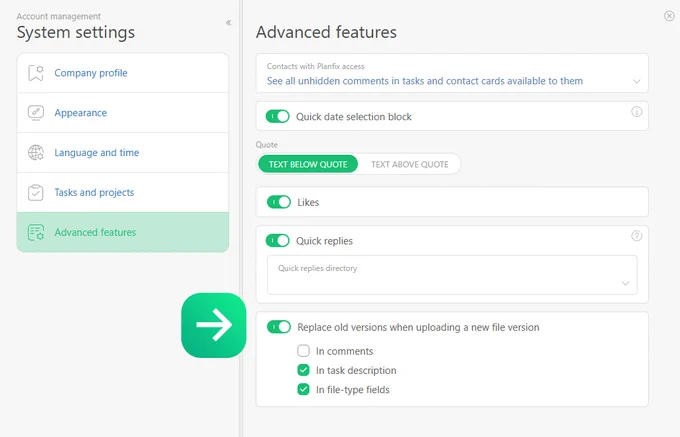Click the 'Quick date selection block' label
The width and height of the screenshot is (680, 437).
[354, 117]
